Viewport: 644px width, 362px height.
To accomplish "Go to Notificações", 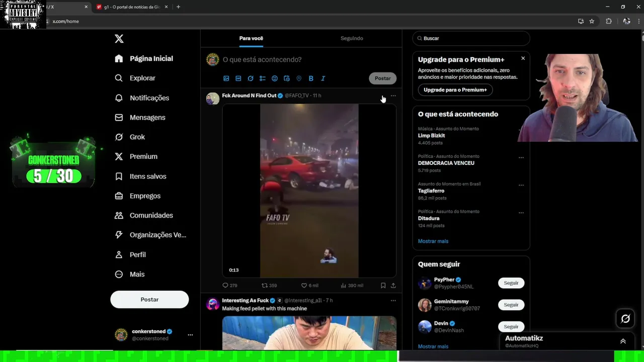I will click(142, 98).
